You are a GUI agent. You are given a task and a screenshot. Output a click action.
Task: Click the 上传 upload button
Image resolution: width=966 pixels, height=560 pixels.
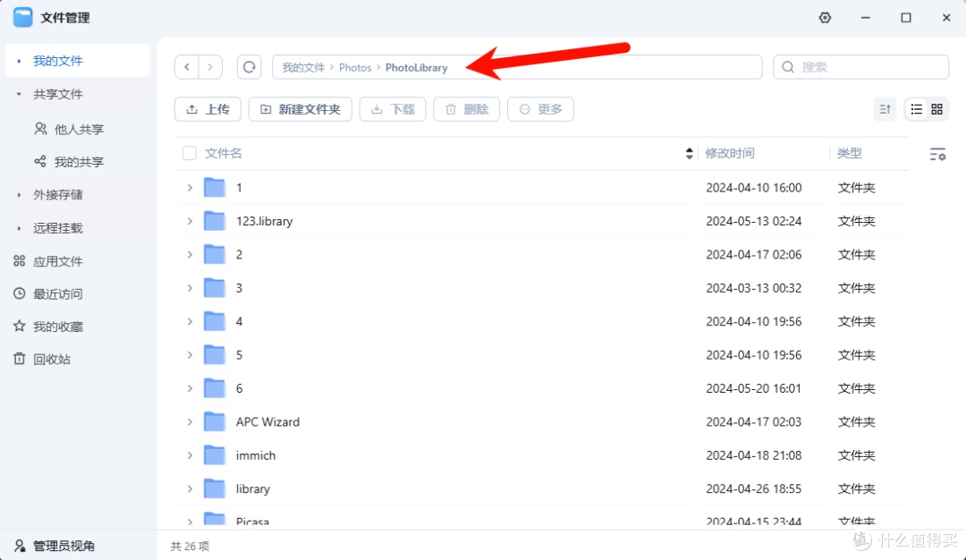(x=208, y=109)
